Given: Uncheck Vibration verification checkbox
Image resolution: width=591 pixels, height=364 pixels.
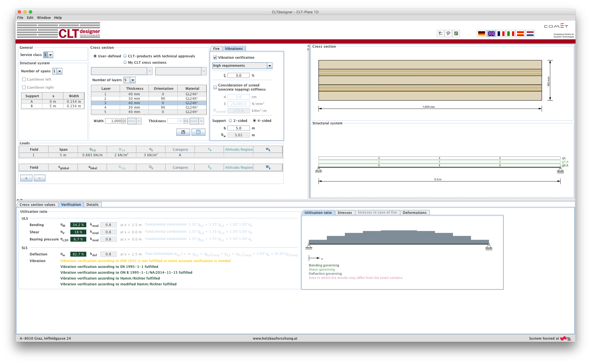Looking at the screenshot, I should [215, 58].
